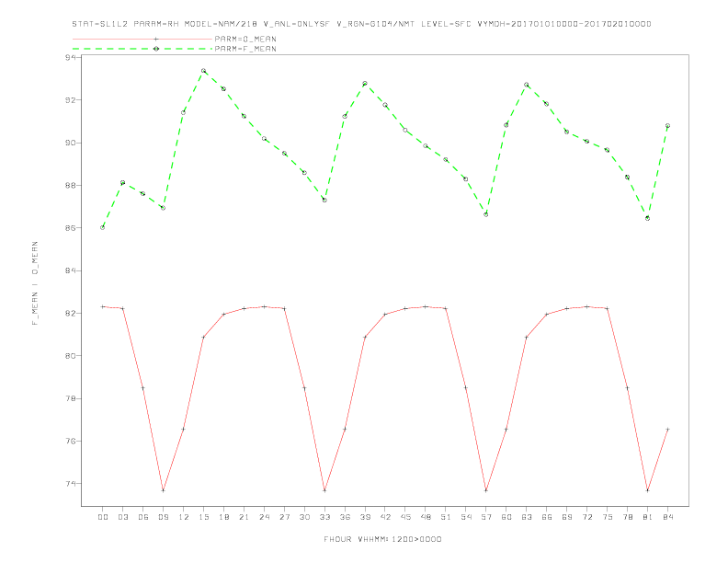Click the F_MEAN low marker at hour 57
The width and height of the screenshot is (728, 563).
[x=485, y=214]
